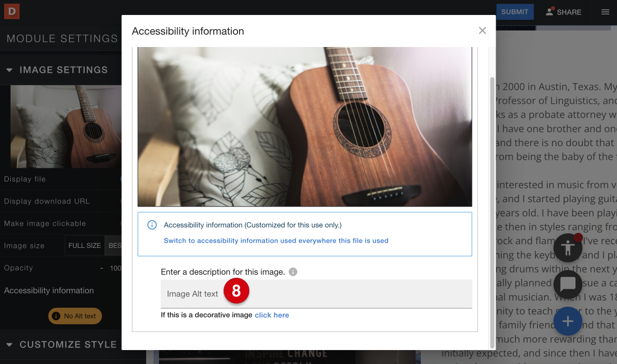This screenshot has height=364, width=617.
Task: Click the blue plus floating button
Action: tap(567, 322)
